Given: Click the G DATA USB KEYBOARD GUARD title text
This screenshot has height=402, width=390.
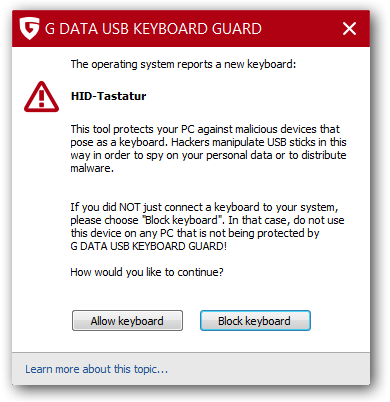Looking at the screenshot, I should [153, 29].
